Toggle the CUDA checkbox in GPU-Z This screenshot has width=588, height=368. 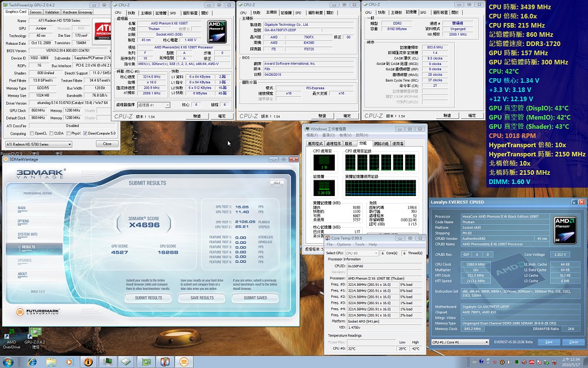click(51, 133)
